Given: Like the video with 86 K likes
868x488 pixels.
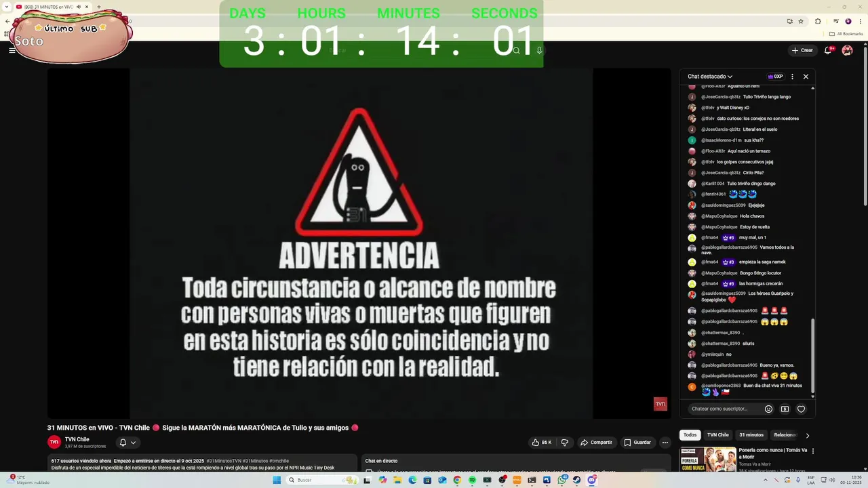Looking at the screenshot, I should click(542, 443).
